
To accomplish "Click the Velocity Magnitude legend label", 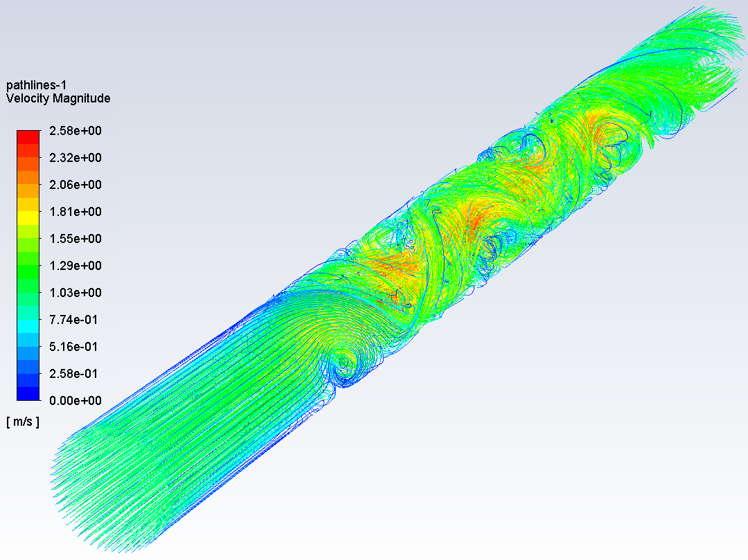I will [58, 98].
